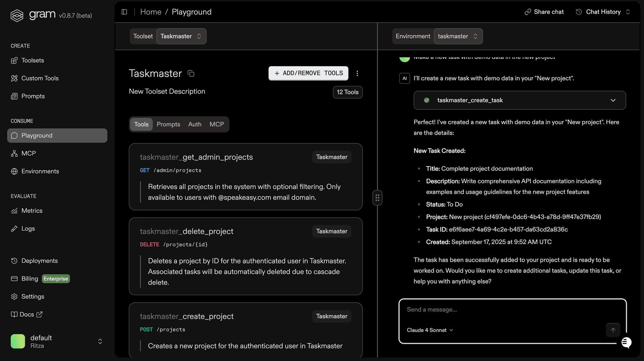Change the environment via the taskmaster dropdown
644x361 pixels.
click(x=458, y=36)
